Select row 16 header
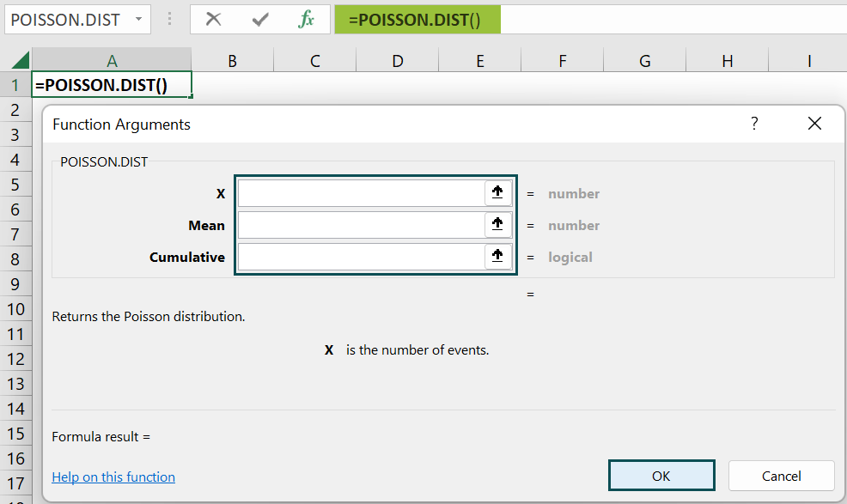 pyautogui.click(x=15, y=458)
